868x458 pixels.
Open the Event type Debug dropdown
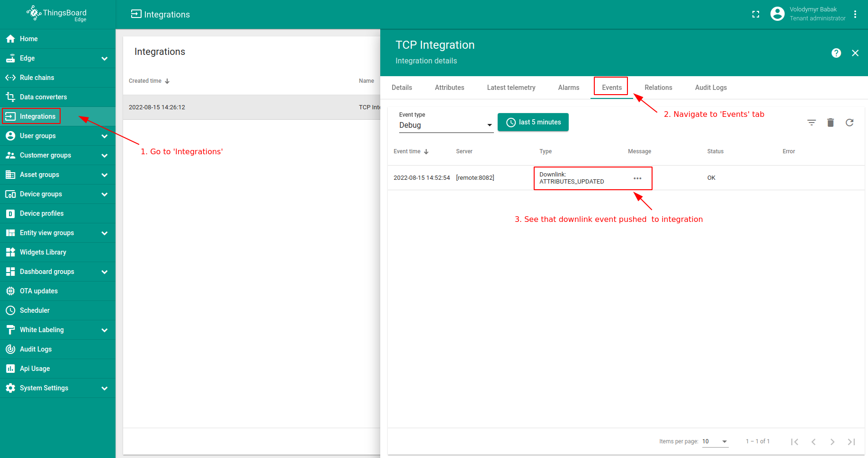point(445,125)
